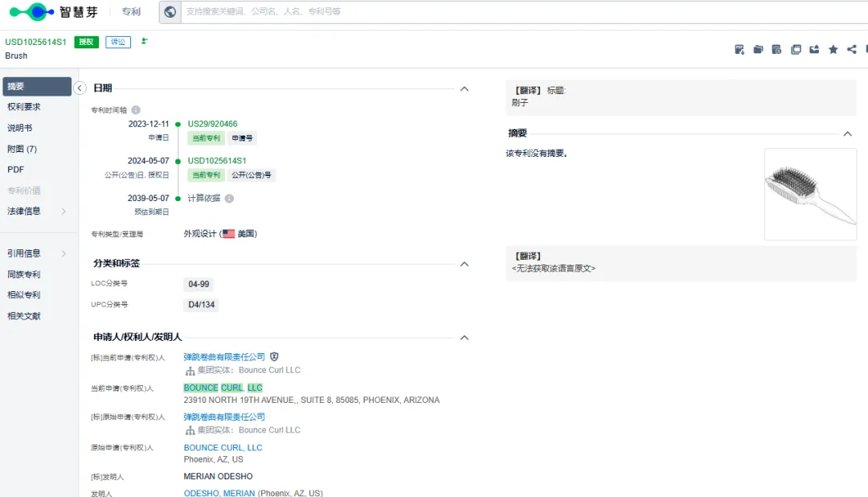Click the highlighted BOUNCE CURL, LLC link

(x=223, y=388)
